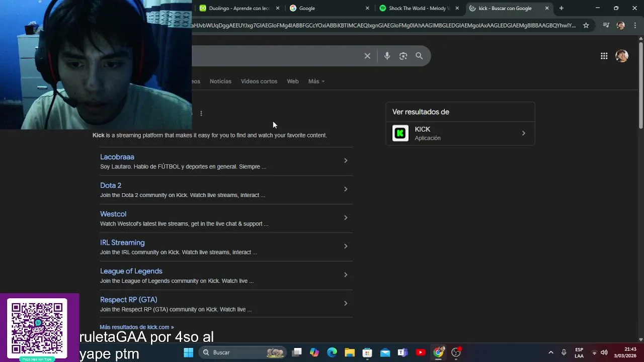Open OBS Studio from the taskbar
The width and height of the screenshot is (644, 362).
pos(456,352)
